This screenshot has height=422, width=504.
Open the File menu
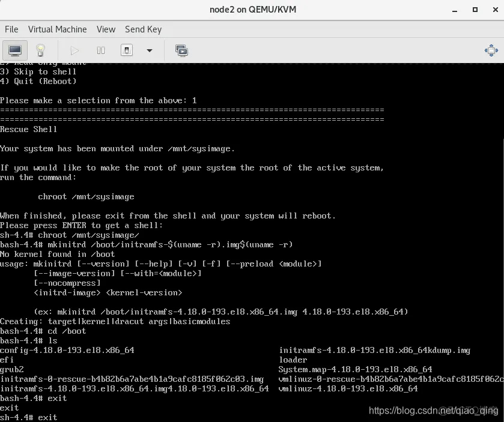click(11, 29)
